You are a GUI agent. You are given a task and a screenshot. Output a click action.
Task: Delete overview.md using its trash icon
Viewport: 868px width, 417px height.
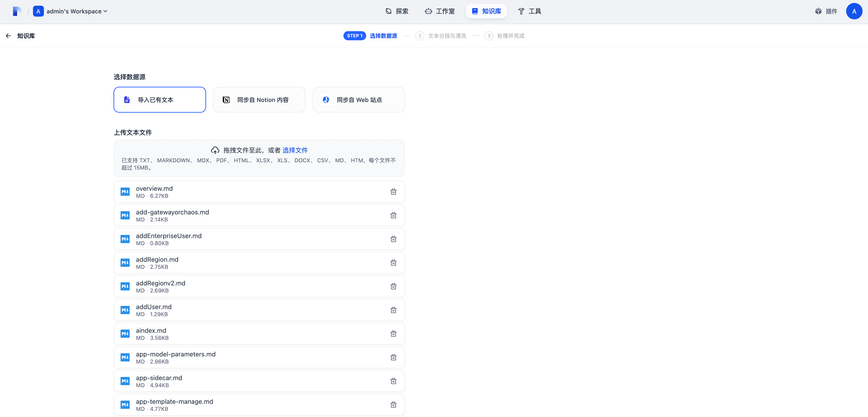point(393,192)
